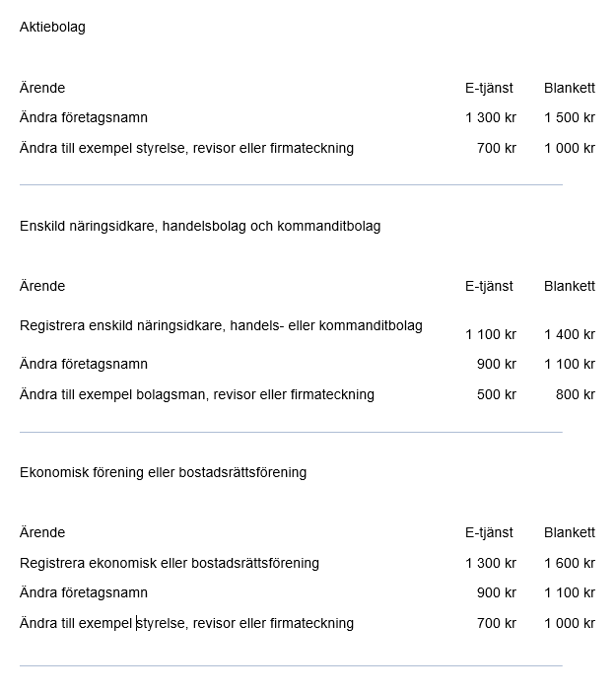Click the Blankett column header under Ekonomisk förening
Screen dimensions: 616x692
(x=569, y=532)
